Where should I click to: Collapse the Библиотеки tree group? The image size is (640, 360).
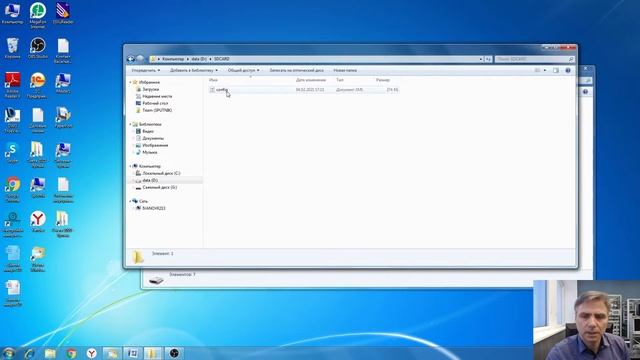coord(130,124)
